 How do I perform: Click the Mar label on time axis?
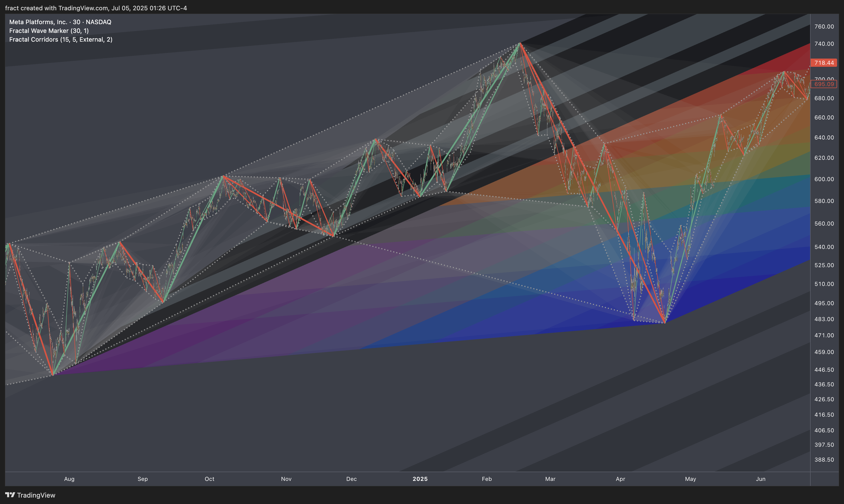pyautogui.click(x=550, y=479)
